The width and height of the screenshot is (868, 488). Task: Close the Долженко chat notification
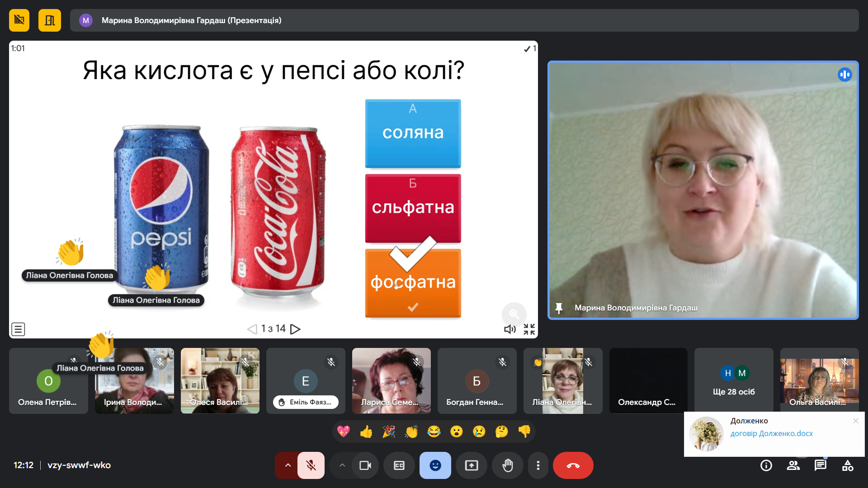point(856,421)
